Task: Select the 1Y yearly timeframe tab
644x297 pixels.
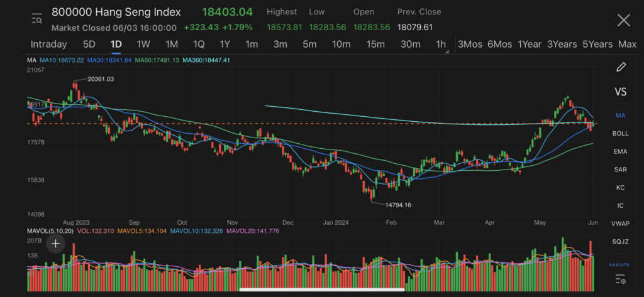Action: pos(225,45)
